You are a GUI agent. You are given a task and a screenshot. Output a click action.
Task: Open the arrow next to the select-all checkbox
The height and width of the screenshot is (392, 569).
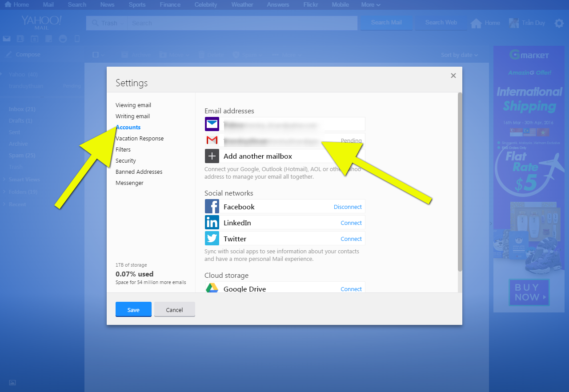pos(103,55)
